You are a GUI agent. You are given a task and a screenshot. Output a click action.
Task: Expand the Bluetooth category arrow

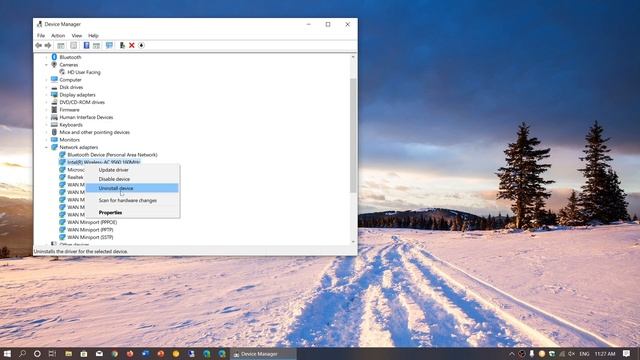pyautogui.click(x=47, y=57)
